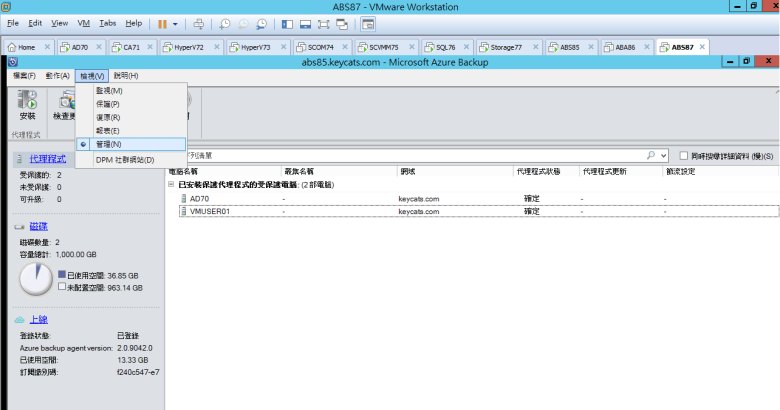780x410 pixels.
Task: Open the search filter dropdown arrow
Action: click(663, 156)
